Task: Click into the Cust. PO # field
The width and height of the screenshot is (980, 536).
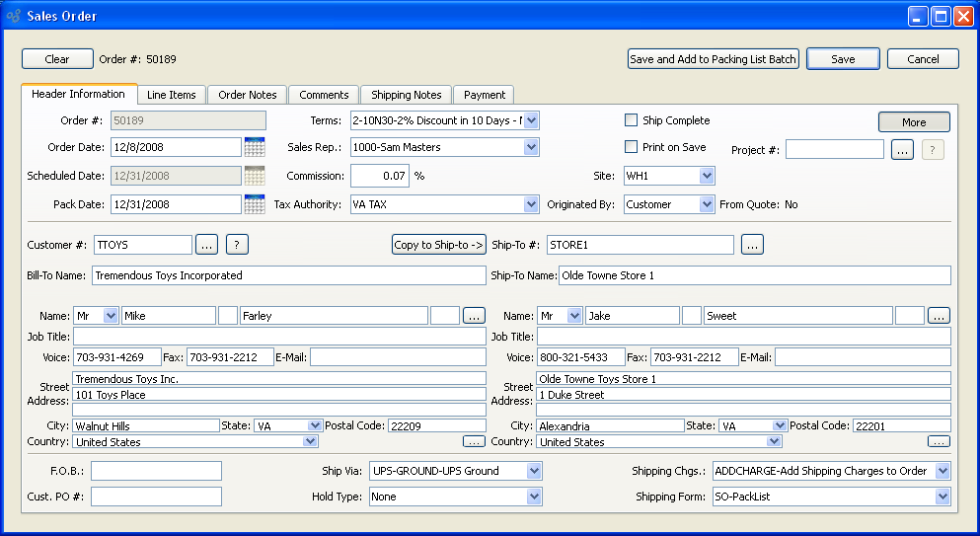Action: tap(156, 497)
